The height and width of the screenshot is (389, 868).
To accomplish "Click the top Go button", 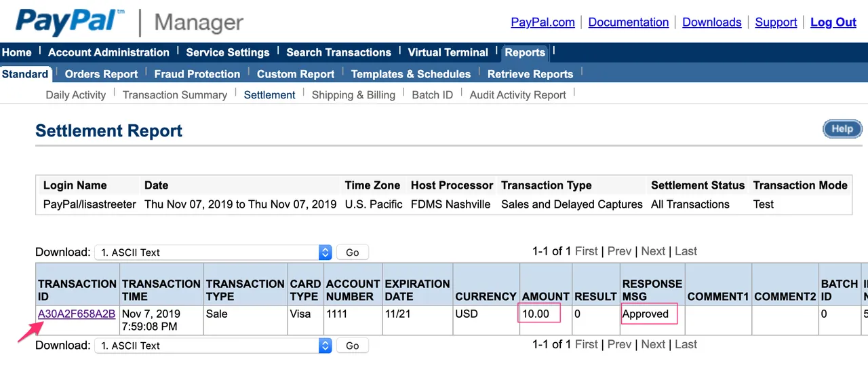I will (x=353, y=253).
